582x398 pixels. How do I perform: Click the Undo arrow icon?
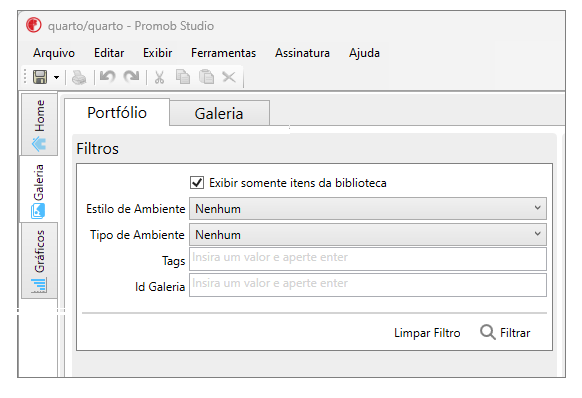tap(108, 77)
